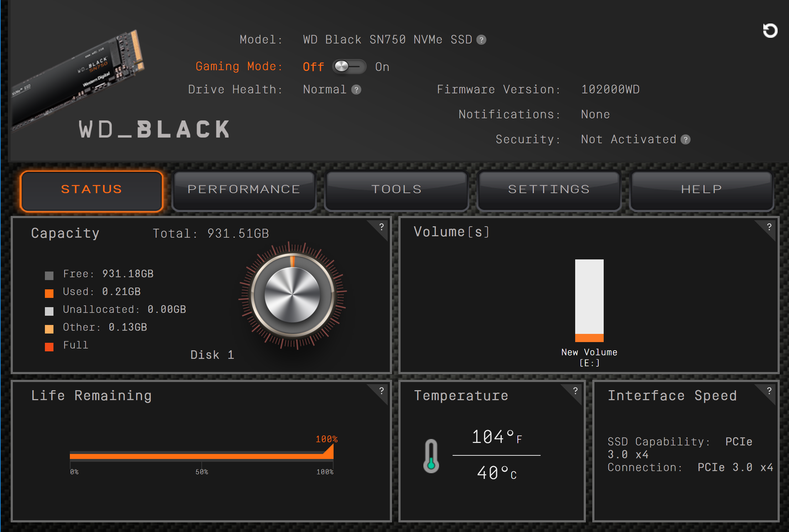
Task: Open Capacity panel help question mark
Action: coord(381,227)
